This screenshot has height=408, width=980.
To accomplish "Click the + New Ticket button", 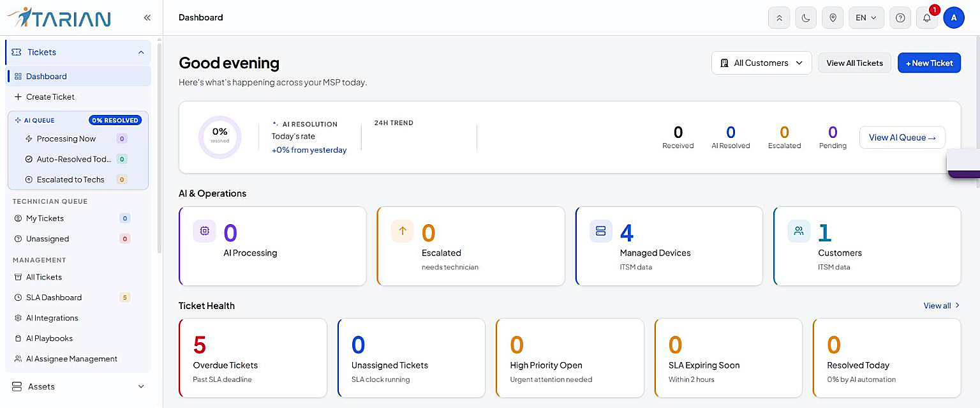I will point(929,63).
